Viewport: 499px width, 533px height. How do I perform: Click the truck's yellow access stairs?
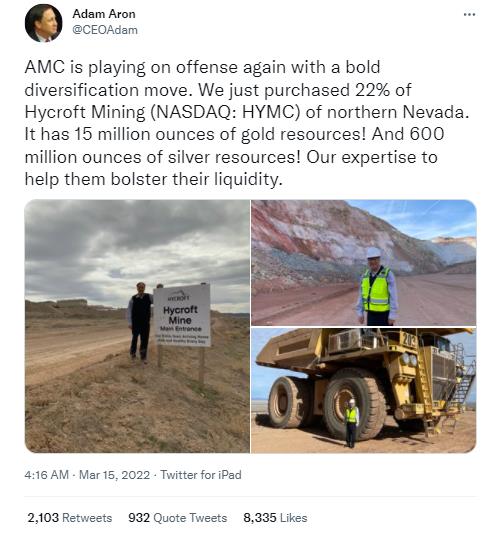tap(464, 384)
